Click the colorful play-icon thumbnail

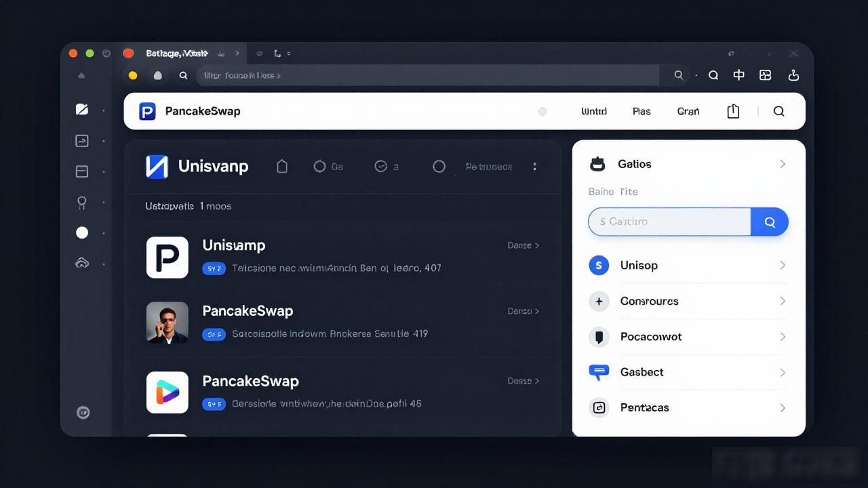(x=167, y=392)
